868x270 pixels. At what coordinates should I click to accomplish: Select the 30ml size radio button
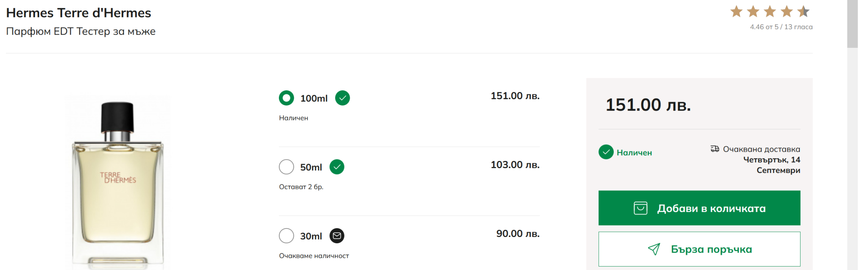click(287, 236)
